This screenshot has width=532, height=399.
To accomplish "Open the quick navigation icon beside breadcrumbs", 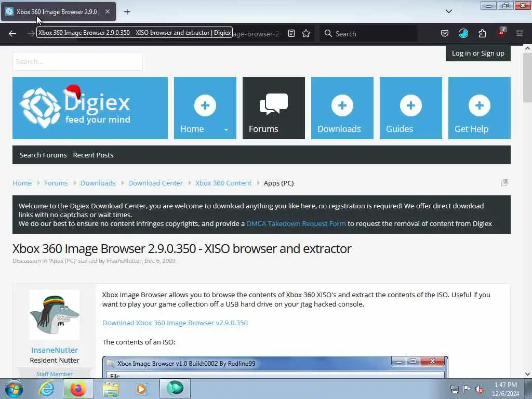I will point(504,183).
